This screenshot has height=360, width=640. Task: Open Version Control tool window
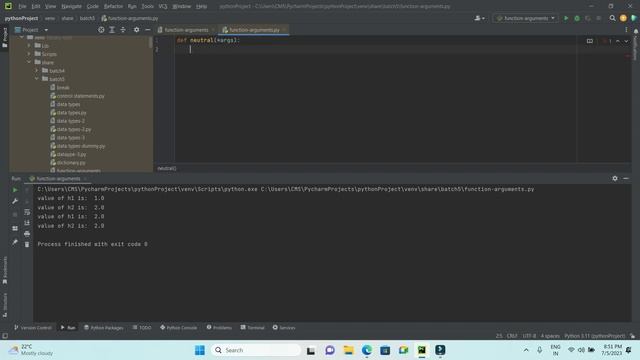(33, 327)
